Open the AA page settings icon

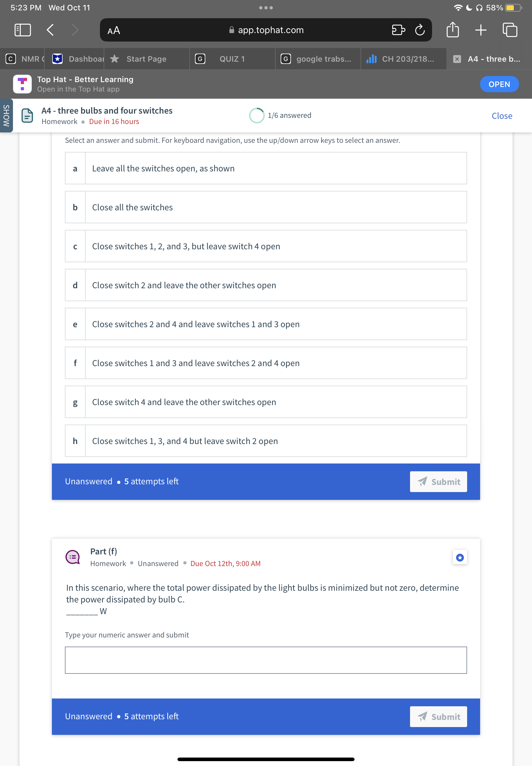(113, 30)
